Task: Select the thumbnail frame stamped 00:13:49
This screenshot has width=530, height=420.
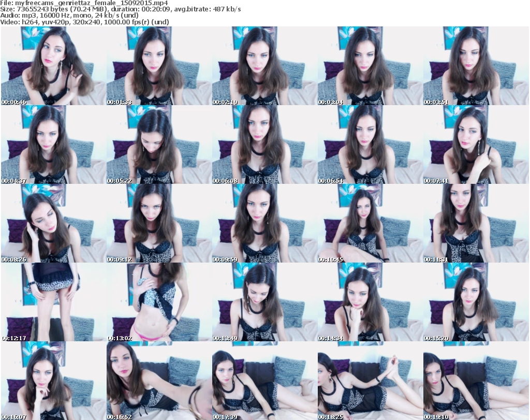Action: (264, 302)
